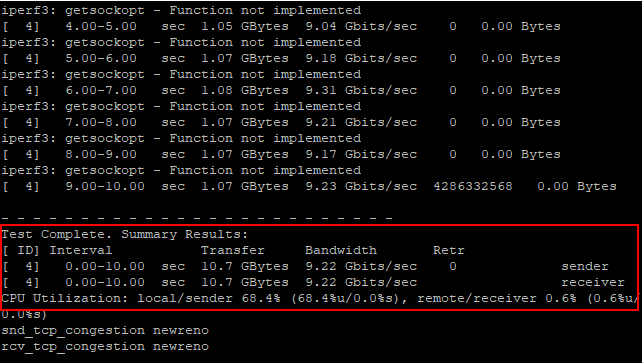This screenshot has width=642, height=363.
Task: Click the 'remote/receiver 0.6%' value
Action: pyautogui.click(x=497, y=298)
